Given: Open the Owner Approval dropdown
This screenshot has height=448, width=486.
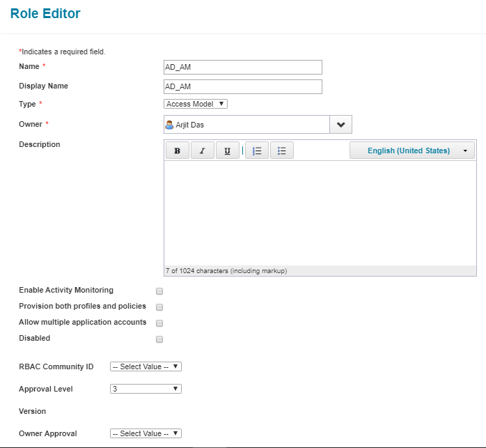Looking at the screenshot, I should click(x=146, y=433).
